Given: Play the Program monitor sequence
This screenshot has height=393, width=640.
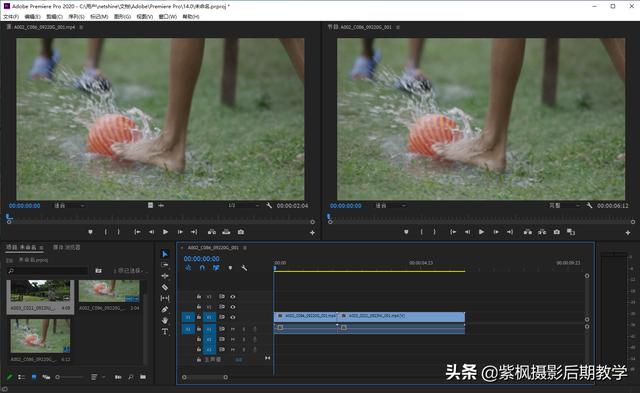Looking at the screenshot, I should 482,232.
